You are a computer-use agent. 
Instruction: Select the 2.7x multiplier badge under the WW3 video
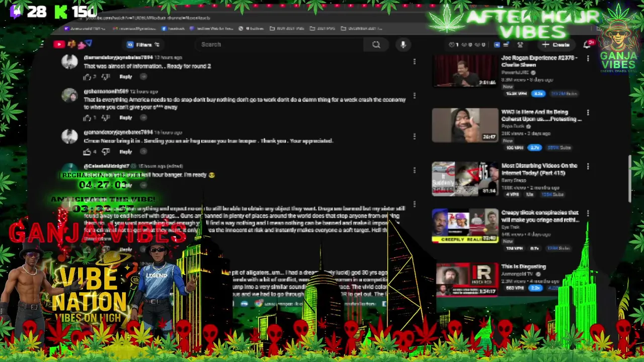tap(534, 147)
